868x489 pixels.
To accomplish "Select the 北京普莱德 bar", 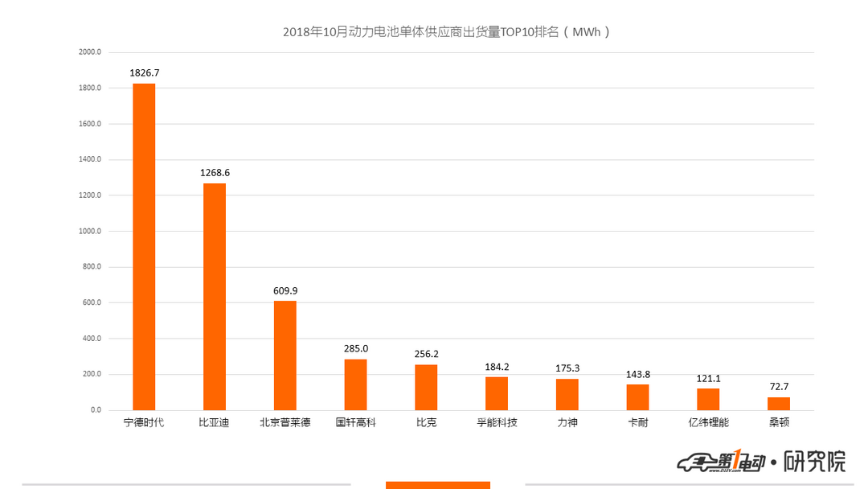I will pos(285,355).
